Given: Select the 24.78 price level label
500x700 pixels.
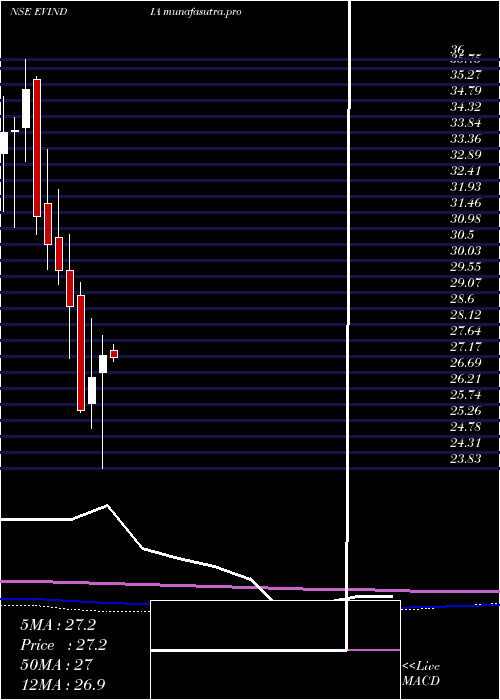Looking at the screenshot, I should 466,428.
